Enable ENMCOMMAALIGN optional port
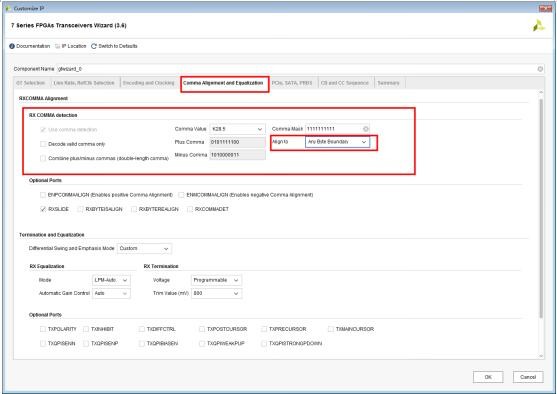Viewport: 557px width, 394px height. point(182,195)
